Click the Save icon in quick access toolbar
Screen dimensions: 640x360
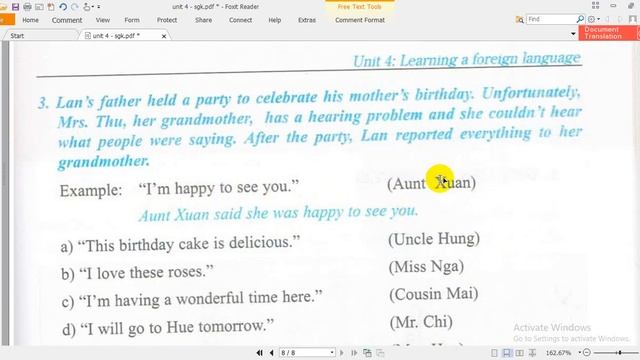(x=16, y=7)
